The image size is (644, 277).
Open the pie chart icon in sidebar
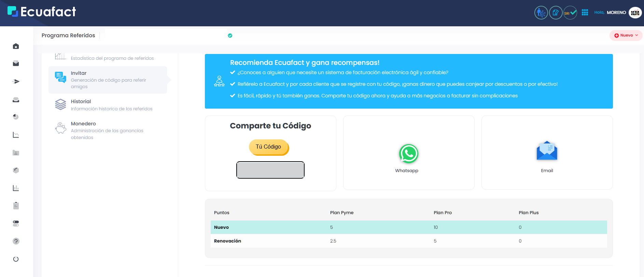coord(16,117)
